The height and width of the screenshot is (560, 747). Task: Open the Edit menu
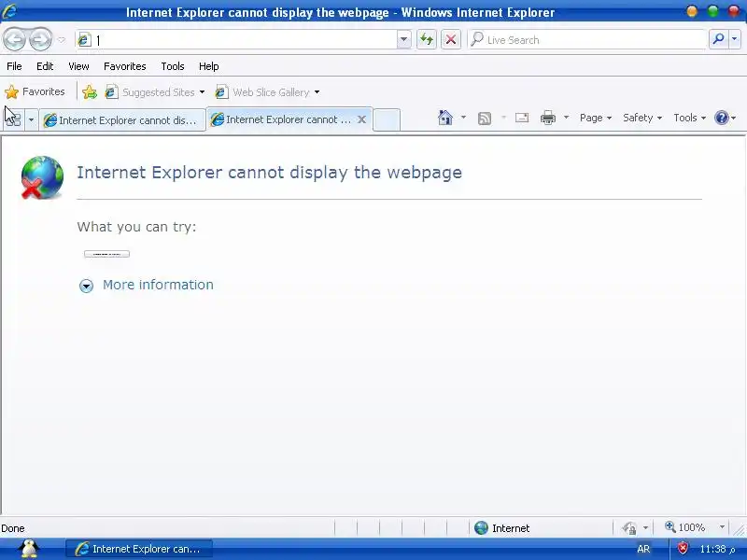point(45,66)
